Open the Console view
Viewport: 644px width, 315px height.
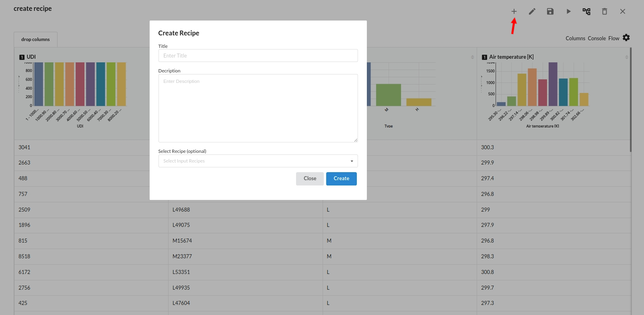597,38
